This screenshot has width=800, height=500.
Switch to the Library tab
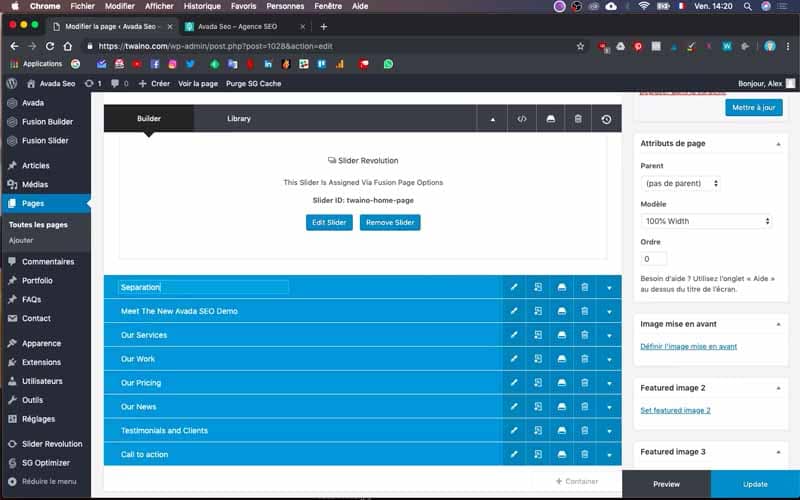tap(239, 118)
